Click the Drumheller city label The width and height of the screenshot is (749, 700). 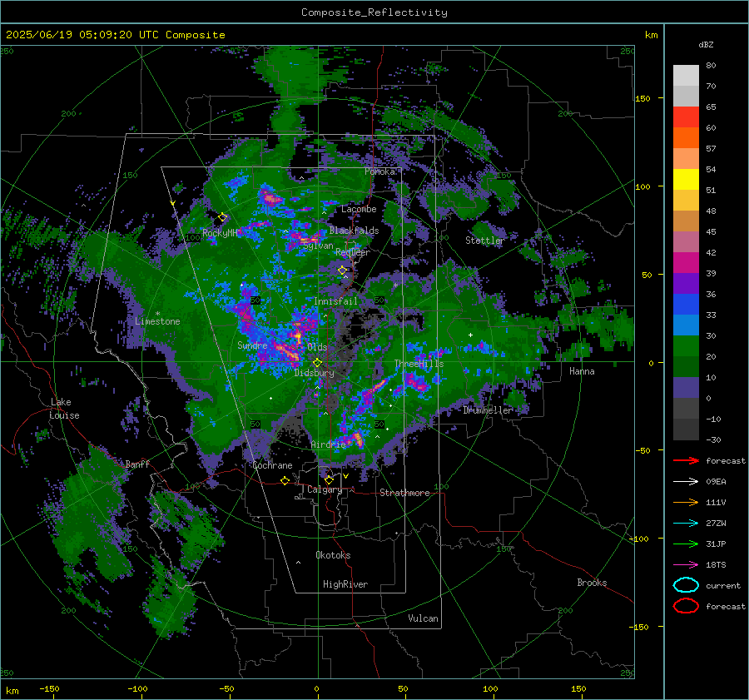tap(488, 410)
